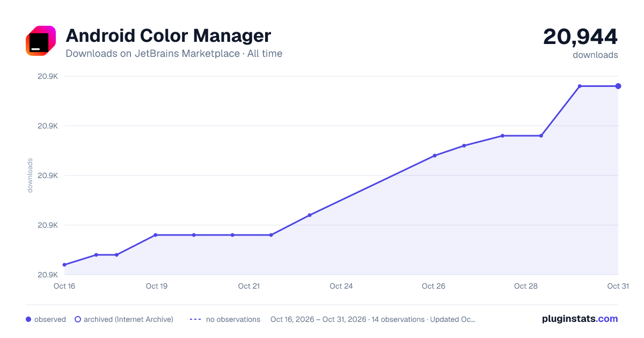
Task: Select the data point just after Oct 21
Action: 271,235
